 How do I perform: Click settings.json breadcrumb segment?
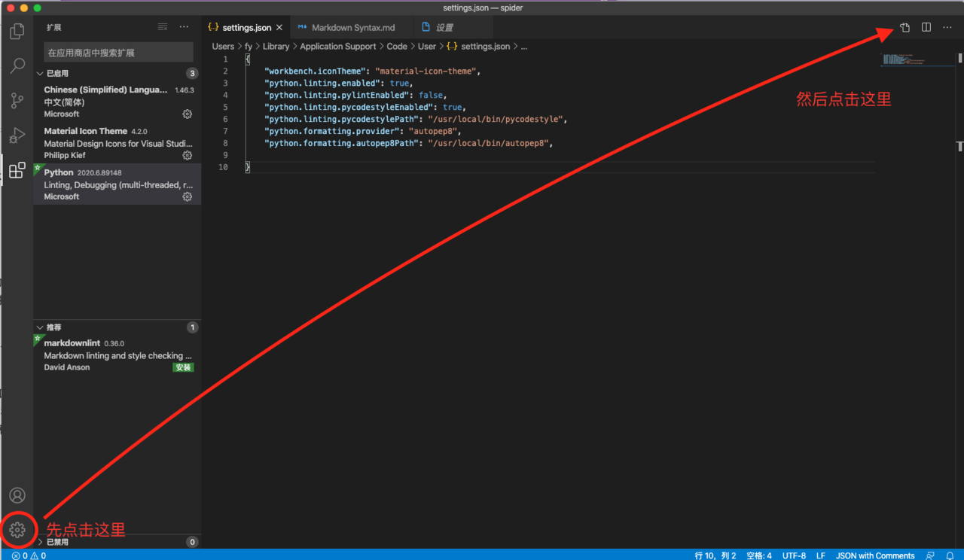pos(477,47)
